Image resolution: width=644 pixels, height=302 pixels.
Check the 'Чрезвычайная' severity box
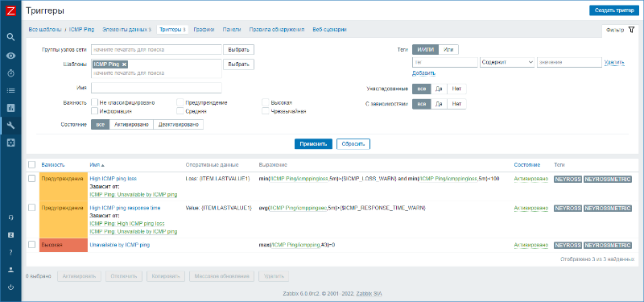266,111
